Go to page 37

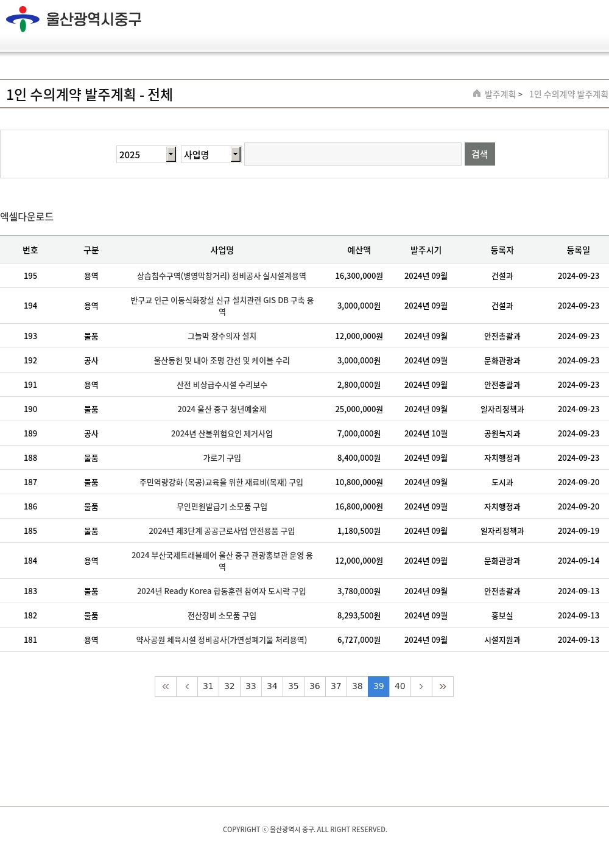pos(336,687)
